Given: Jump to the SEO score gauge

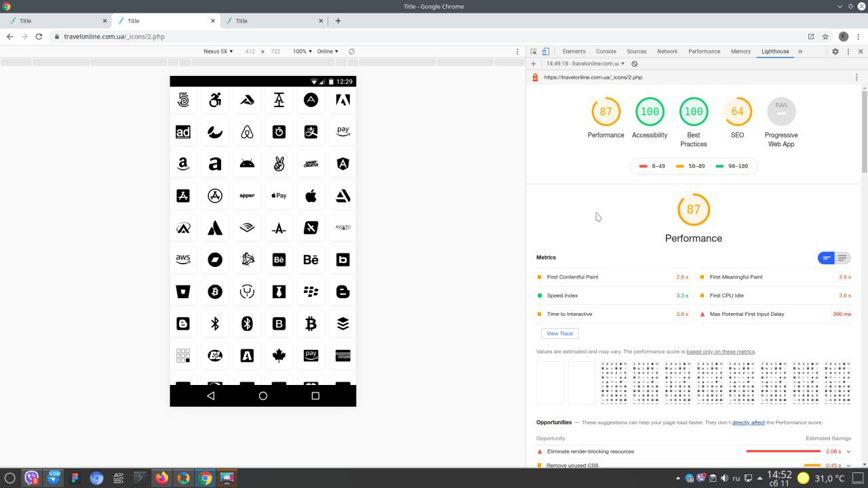Looking at the screenshot, I should coord(737,112).
